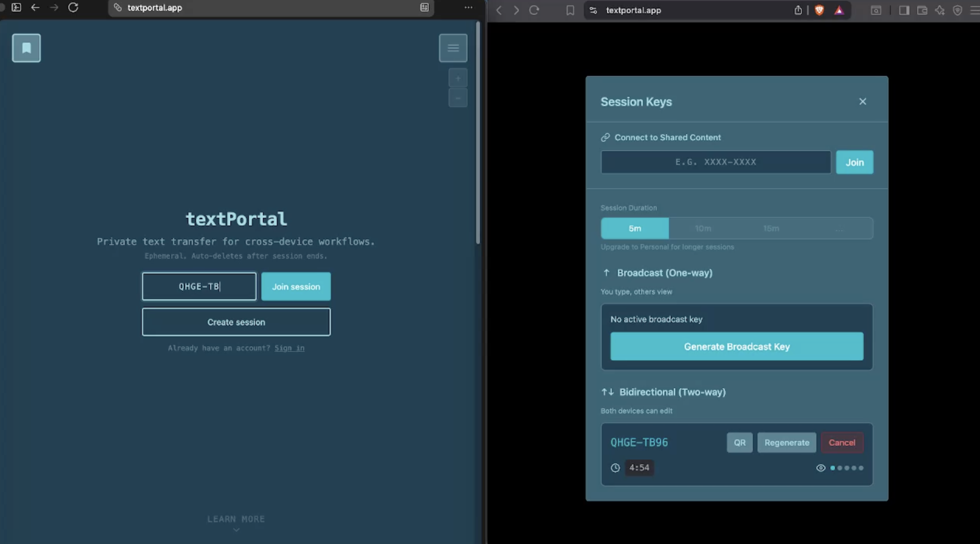Image resolution: width=980 pixels, height=544 pixels.
Task: Go back in the left browser window
Action: [x=35, y=7]
